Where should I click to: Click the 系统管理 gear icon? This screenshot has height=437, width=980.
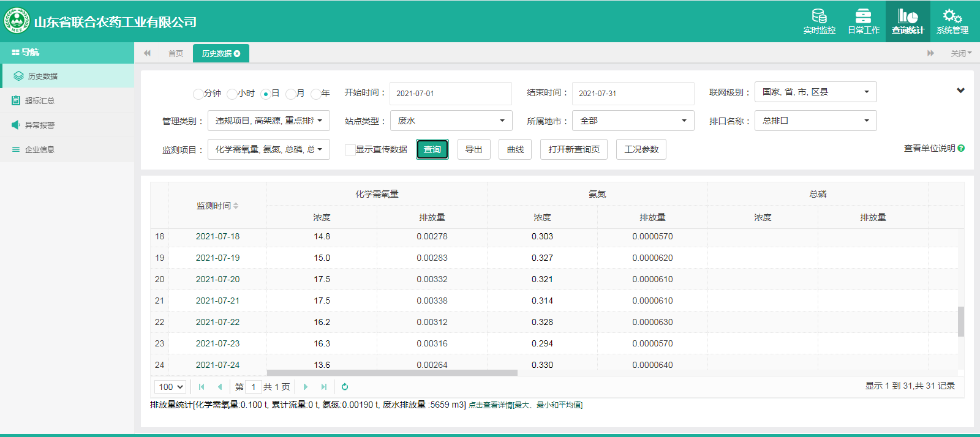point(952,17)
